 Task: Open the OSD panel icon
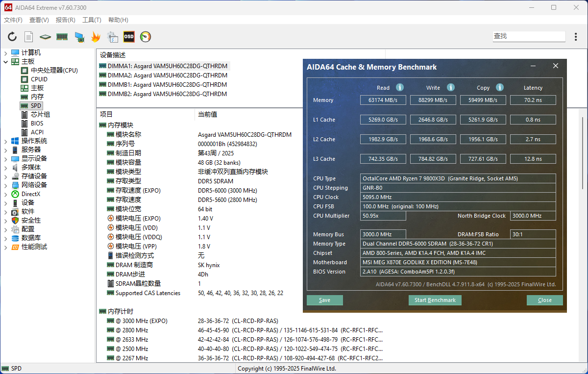coord(129,37)
